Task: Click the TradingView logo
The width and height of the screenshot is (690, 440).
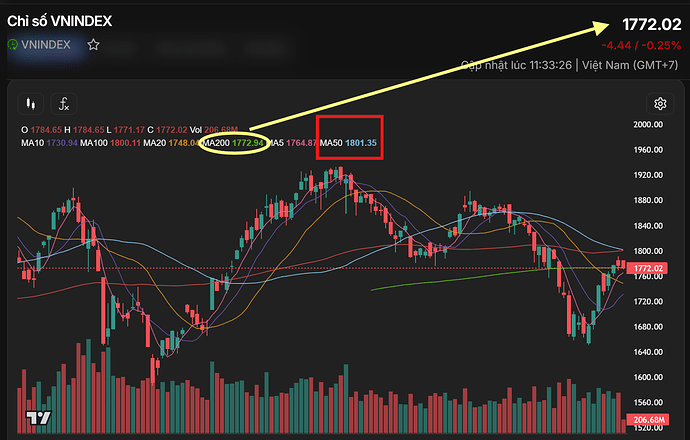Action: coord(38,417)
